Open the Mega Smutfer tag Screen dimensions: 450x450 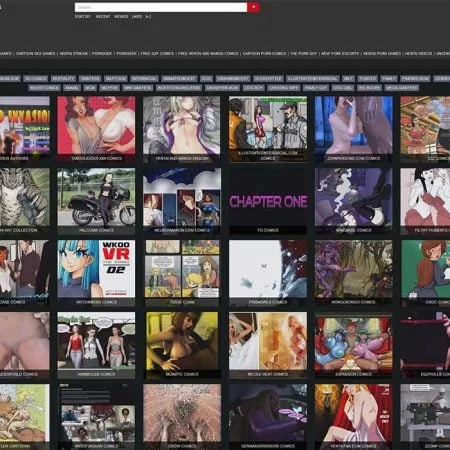pyautogui.click(x=402, y=88)
